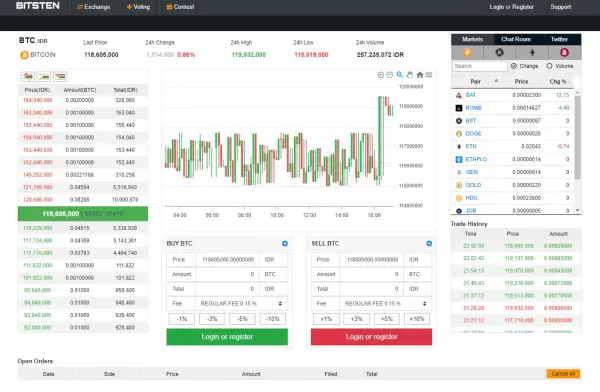The width and height of the screenshot is (600, 392).
Task: Open the buy Fee dropdown
Action: tap(241, 304)
